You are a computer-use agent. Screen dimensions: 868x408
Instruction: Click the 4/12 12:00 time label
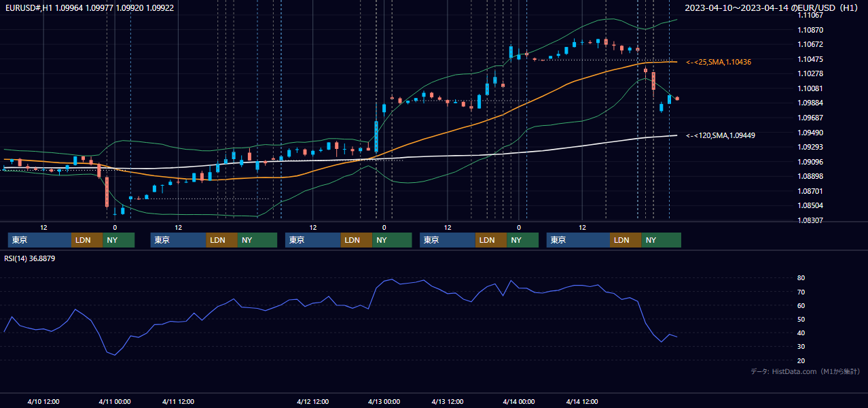pos(314,401)
